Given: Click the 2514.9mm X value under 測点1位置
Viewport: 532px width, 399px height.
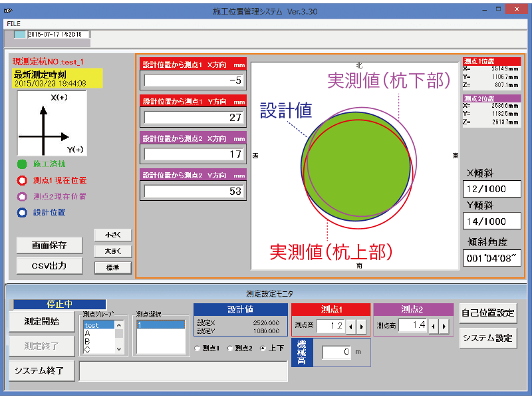Looking at the screenshot, I should click(x=505, y=68).
